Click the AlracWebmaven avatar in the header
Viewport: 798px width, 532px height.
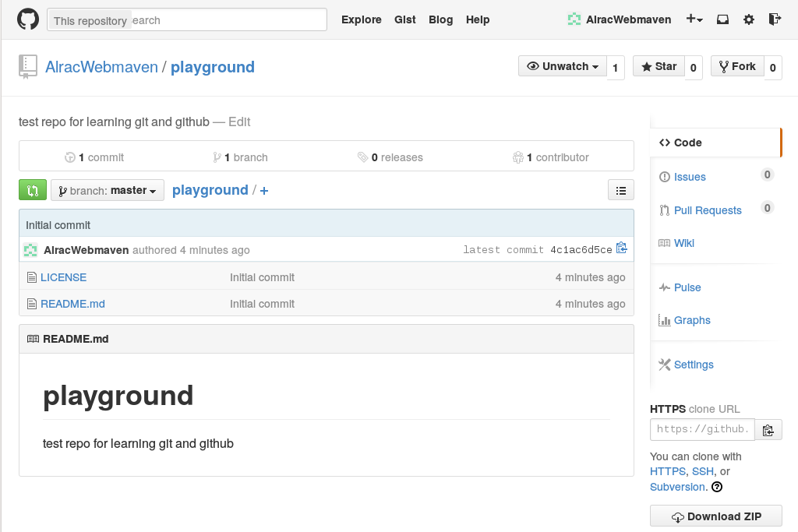click(574, 19)
